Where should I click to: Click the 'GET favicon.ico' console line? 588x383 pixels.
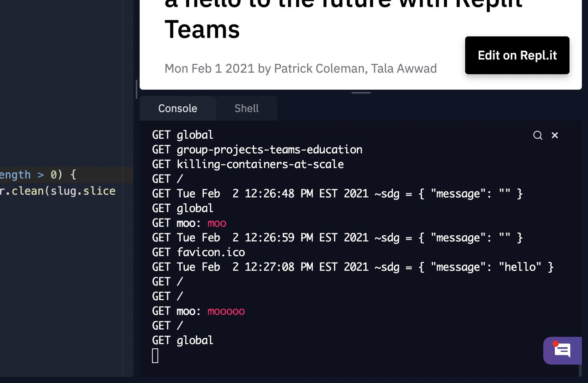click(198, 252)
